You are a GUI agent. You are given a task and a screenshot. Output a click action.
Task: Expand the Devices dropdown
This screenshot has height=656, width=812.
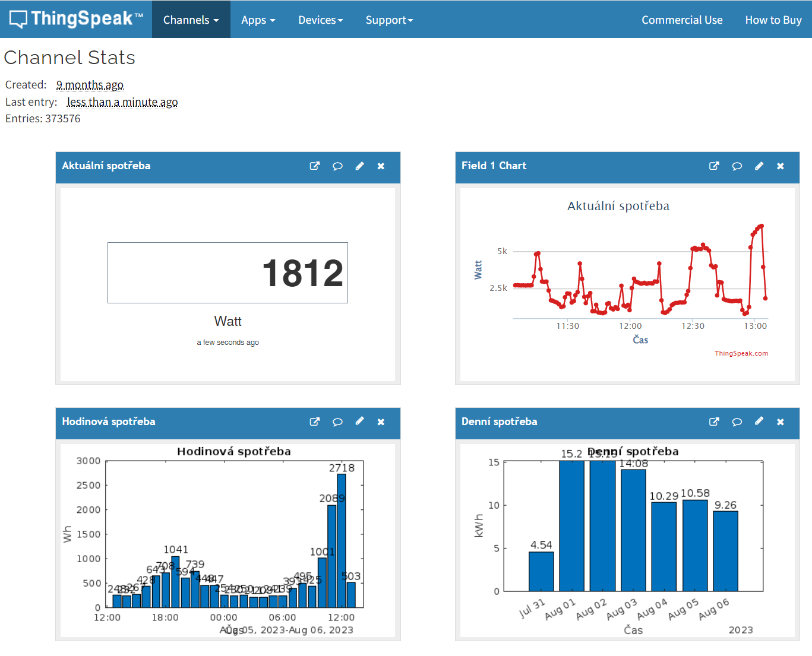(320, 20)
